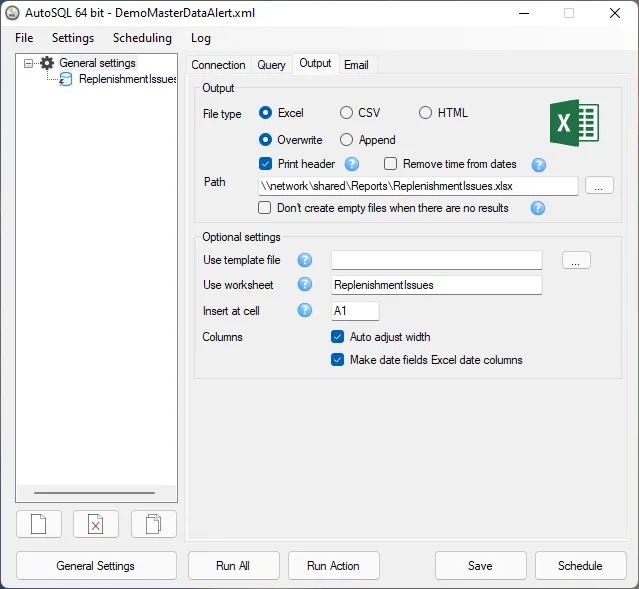
Task: Choose HTML as the file type
Action: pos(425,113)
